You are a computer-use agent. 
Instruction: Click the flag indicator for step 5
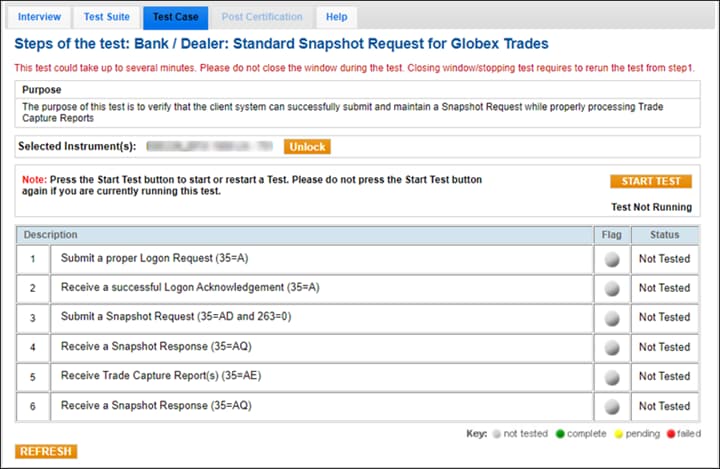coord(611,377)
